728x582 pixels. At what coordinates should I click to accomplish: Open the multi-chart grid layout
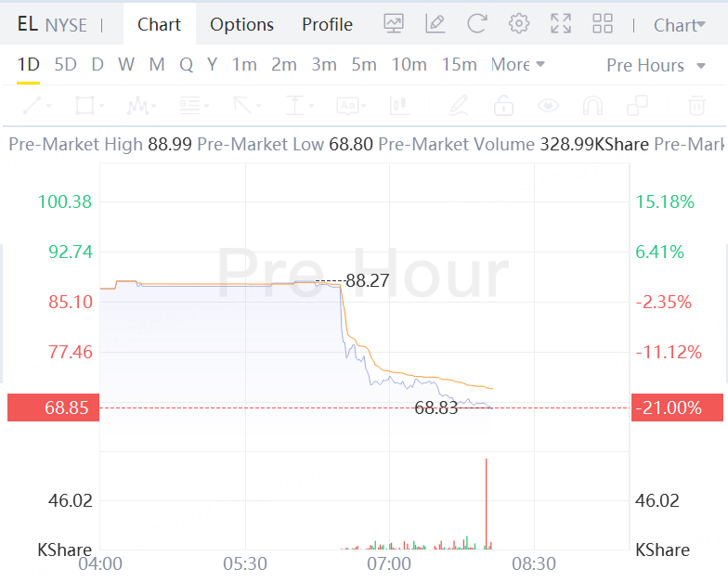click(x=603, y=24)
